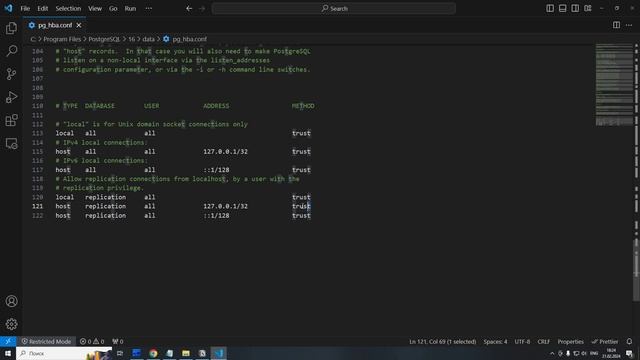Open the Windows Action Center
This screenshot has height=360, width=640.
629,353
